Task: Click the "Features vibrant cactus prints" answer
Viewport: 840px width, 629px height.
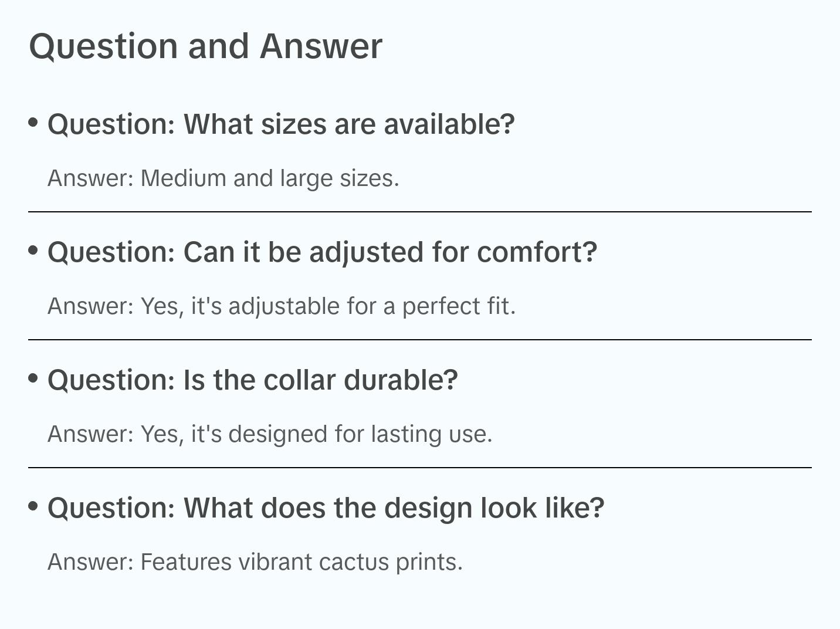Action: pos(255,562)
